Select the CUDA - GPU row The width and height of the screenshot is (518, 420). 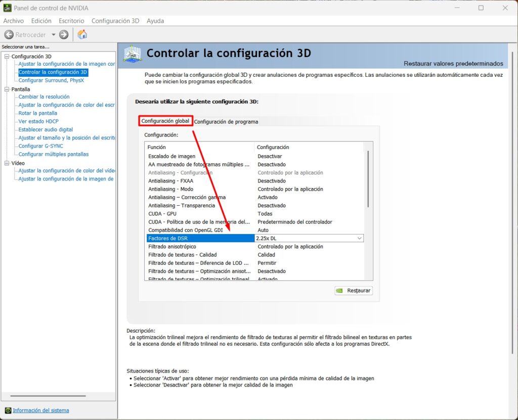[255, 214]
